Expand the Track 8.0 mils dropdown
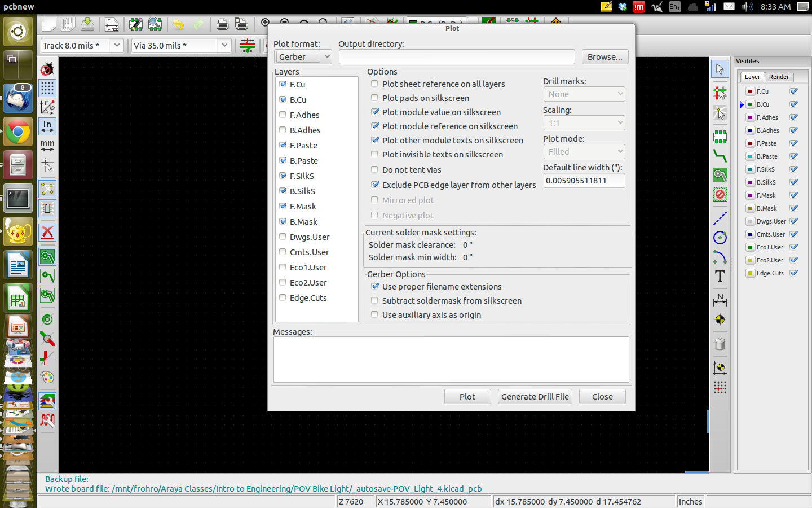The width and height of the screenshot is (812, 508). [117, 45]
